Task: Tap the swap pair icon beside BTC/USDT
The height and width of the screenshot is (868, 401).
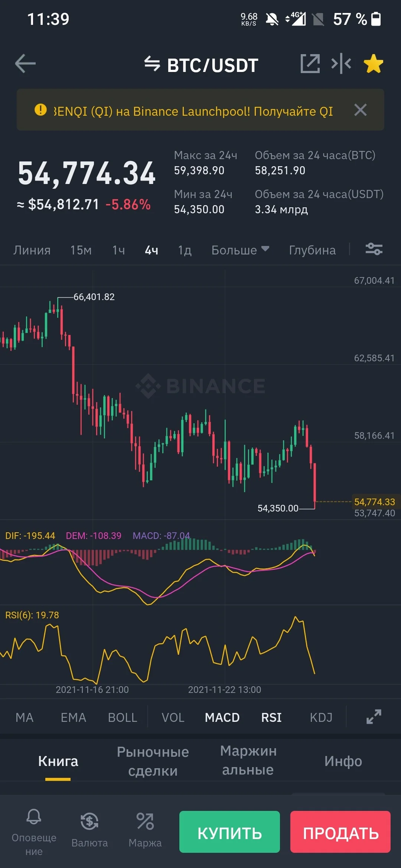Action: (x=152, y=64)
